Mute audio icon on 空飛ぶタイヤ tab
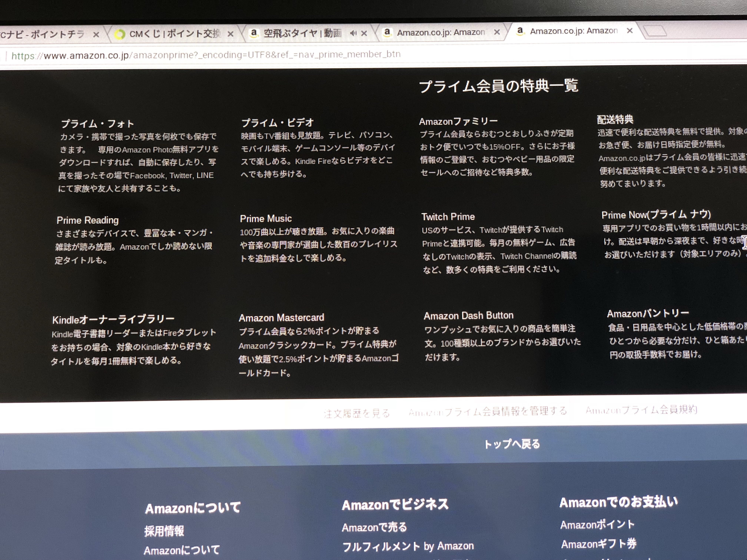The width and height of the screenshot is (747, 560). [x=353, y=33]
